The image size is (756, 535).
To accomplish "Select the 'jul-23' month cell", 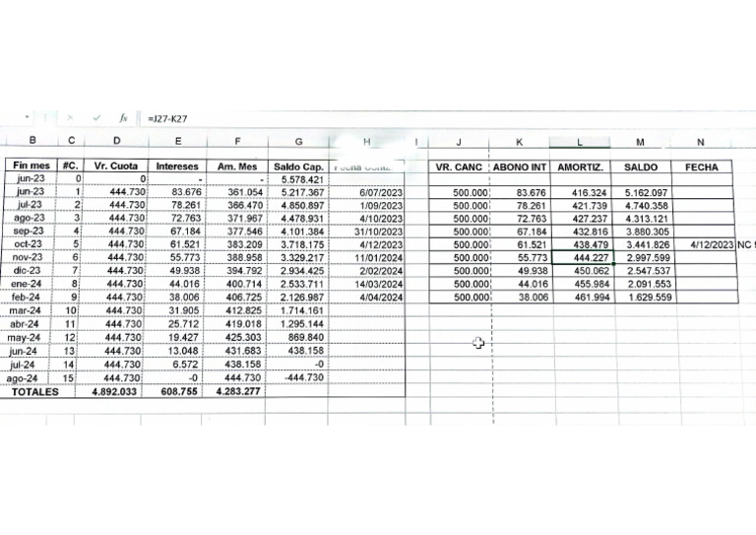I will pyautogui.click(x=31, y=205).
